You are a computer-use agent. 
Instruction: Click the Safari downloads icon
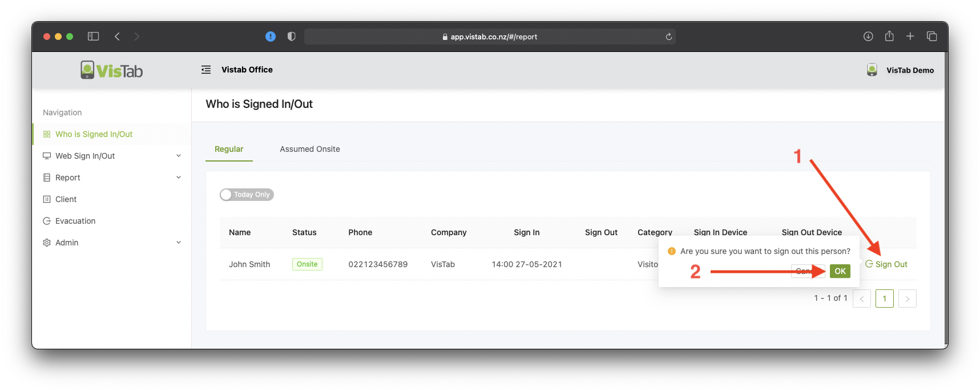[868, 37]
